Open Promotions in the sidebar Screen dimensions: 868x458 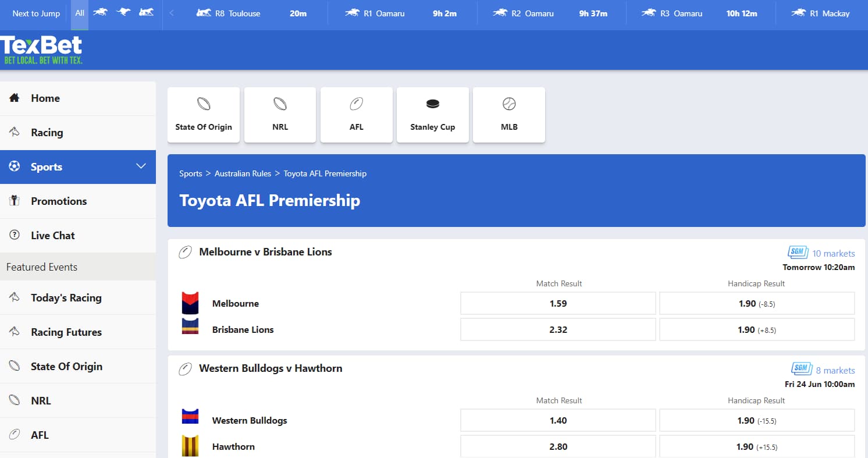coord(78,201)
